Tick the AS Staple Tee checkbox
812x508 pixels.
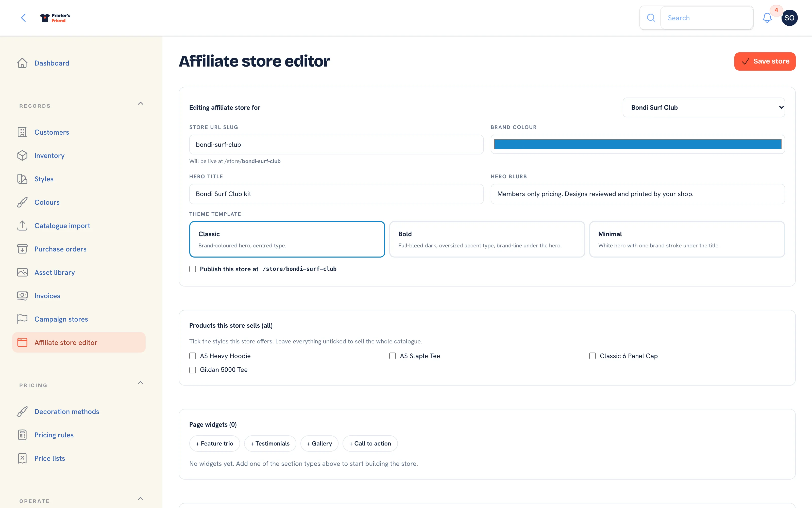click(393, 356)
